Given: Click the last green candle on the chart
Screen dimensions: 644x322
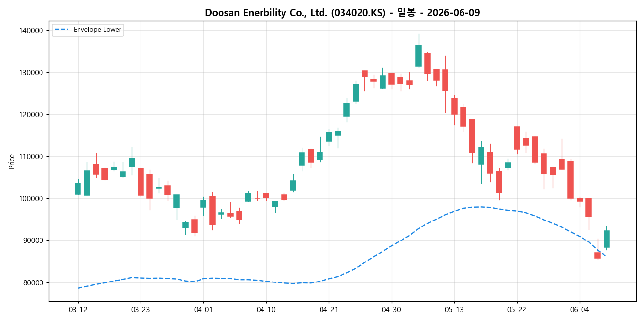Looking at the screenshot, I should [x=606, y=239].
